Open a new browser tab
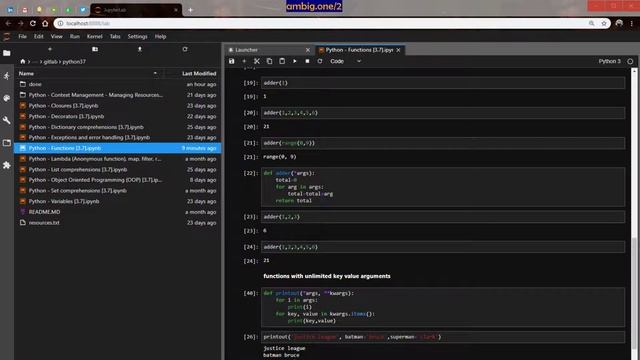 [190, 10]
